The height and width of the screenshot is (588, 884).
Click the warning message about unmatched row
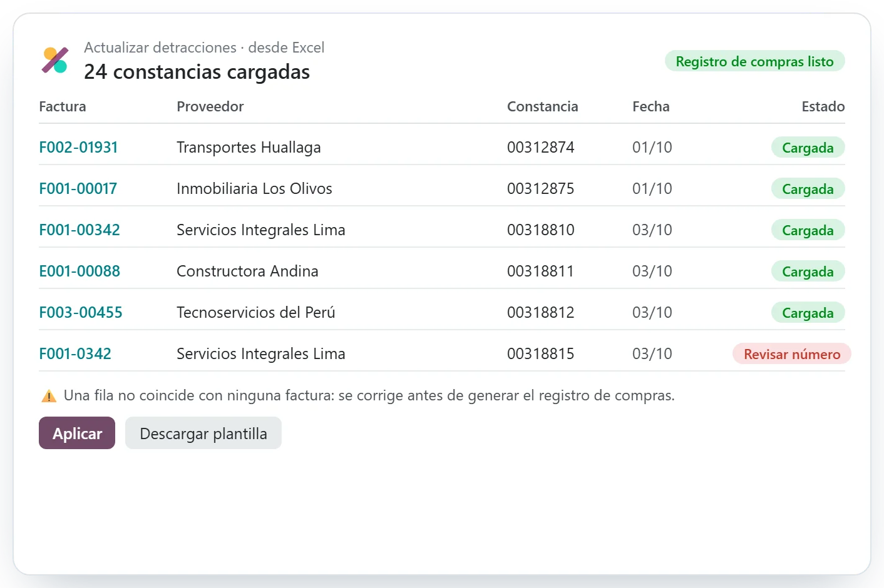pos(369,395)
